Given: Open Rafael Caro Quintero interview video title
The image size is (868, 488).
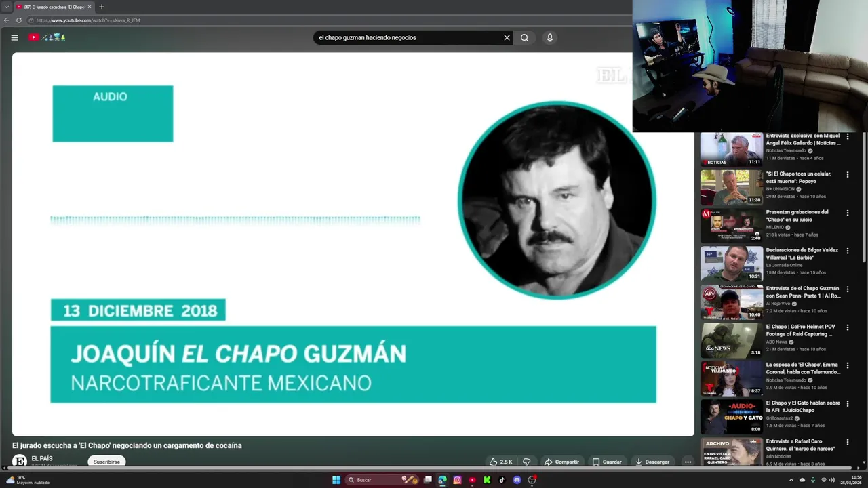Looking at the screenshot, I should [x=801, y=445].
